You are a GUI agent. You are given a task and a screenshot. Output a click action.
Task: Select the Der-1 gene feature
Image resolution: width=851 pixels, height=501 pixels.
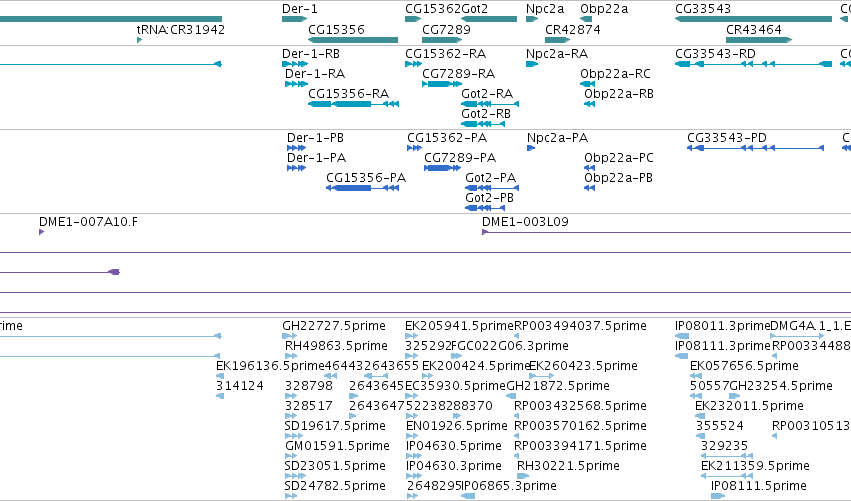click(x=294, y=19)
